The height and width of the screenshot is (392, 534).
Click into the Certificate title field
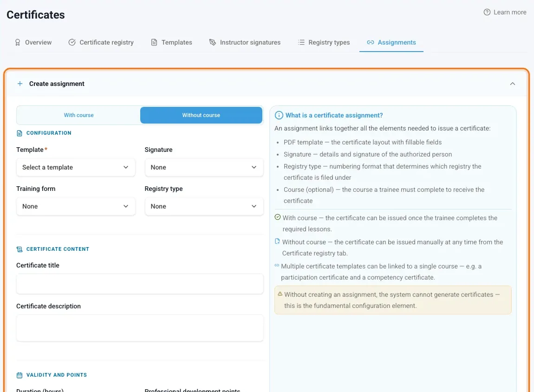pyautogui.click(x=140, y=284)
